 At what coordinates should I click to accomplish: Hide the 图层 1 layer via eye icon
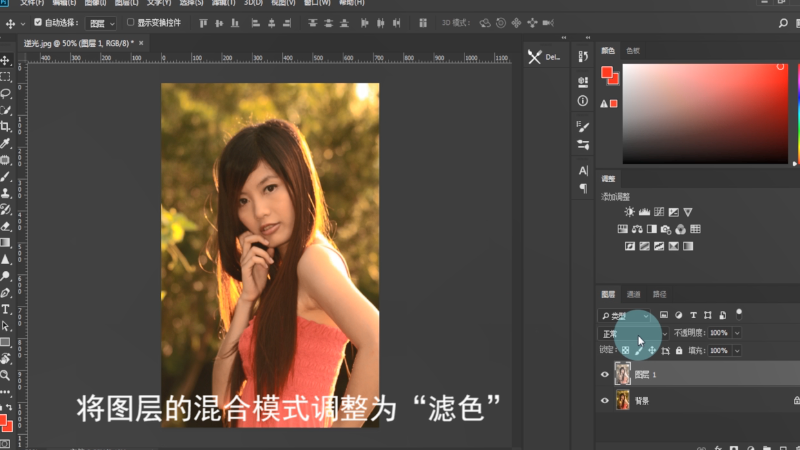pos(605,374)
